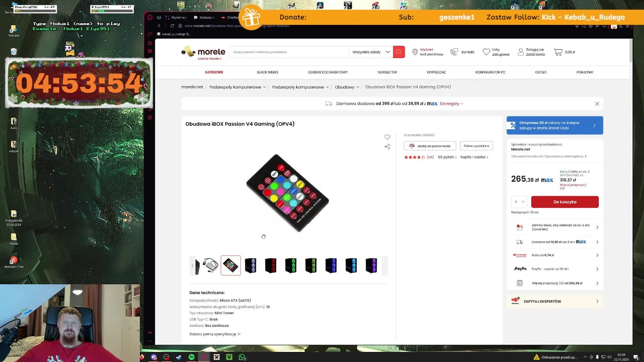Add the product to favorites with the heart icon

coord(387,137)
